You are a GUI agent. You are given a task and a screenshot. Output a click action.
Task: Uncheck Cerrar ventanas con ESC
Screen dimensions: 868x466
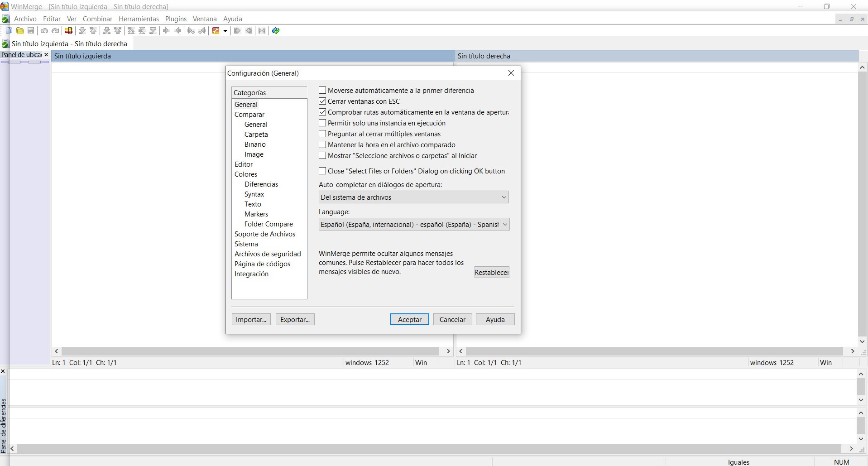tap(322, 101)
